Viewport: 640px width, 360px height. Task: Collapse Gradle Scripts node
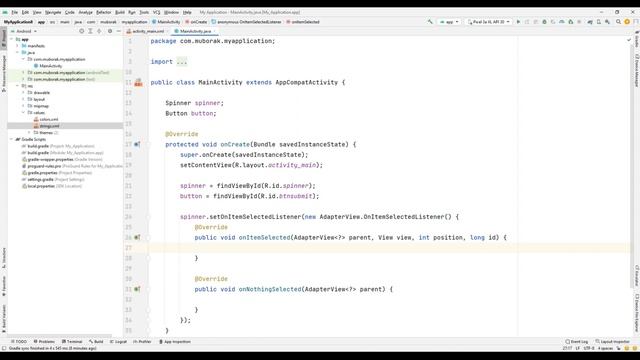11,139
